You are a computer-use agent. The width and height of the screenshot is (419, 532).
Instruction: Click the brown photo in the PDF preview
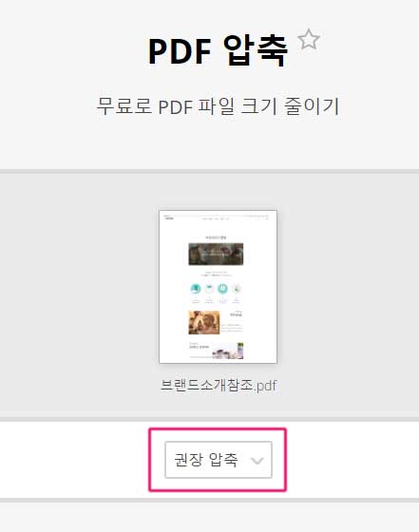point(204,322)
